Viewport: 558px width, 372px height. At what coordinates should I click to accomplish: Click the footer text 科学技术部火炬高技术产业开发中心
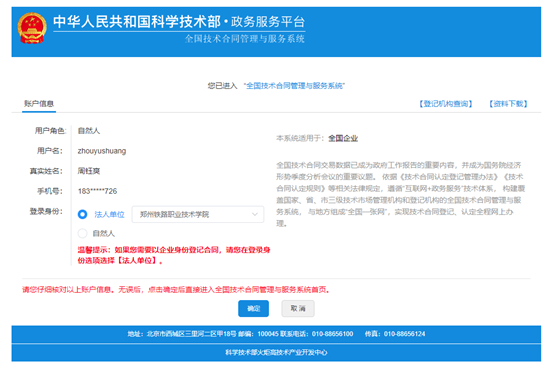click(276, 352)
